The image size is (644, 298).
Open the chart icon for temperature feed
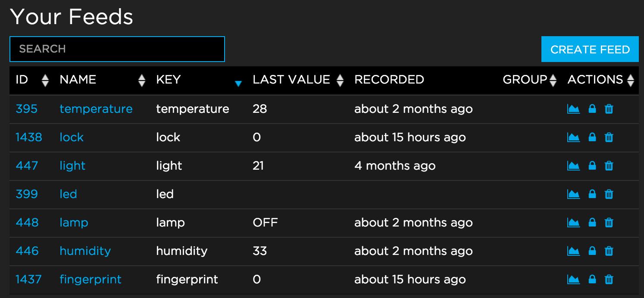point(573,109)
